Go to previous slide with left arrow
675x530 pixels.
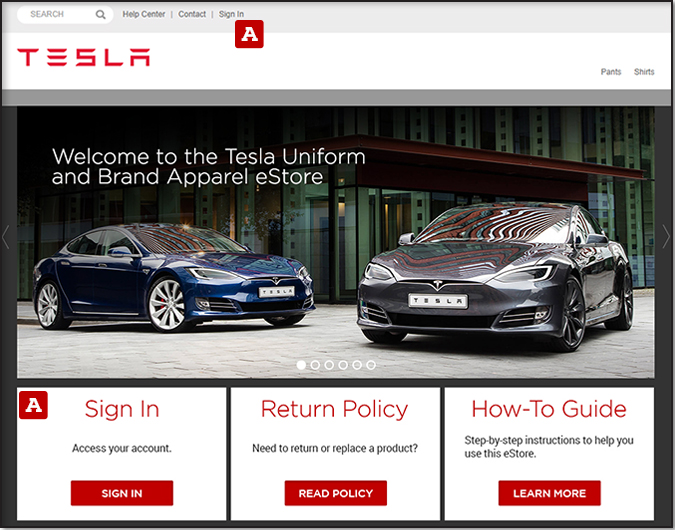click(6, 236)
